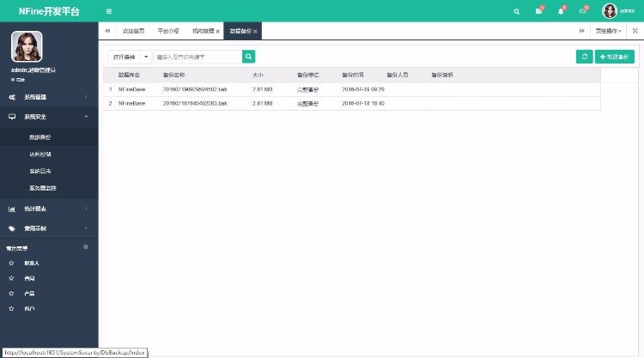Open the 客户 shortcut link
Screen dimensions: 644x358
click(x=29, y=309)
